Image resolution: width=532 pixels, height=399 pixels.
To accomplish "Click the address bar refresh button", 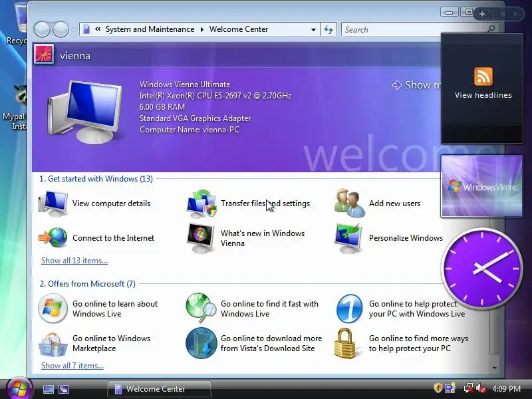I will (x=329, y=29).
